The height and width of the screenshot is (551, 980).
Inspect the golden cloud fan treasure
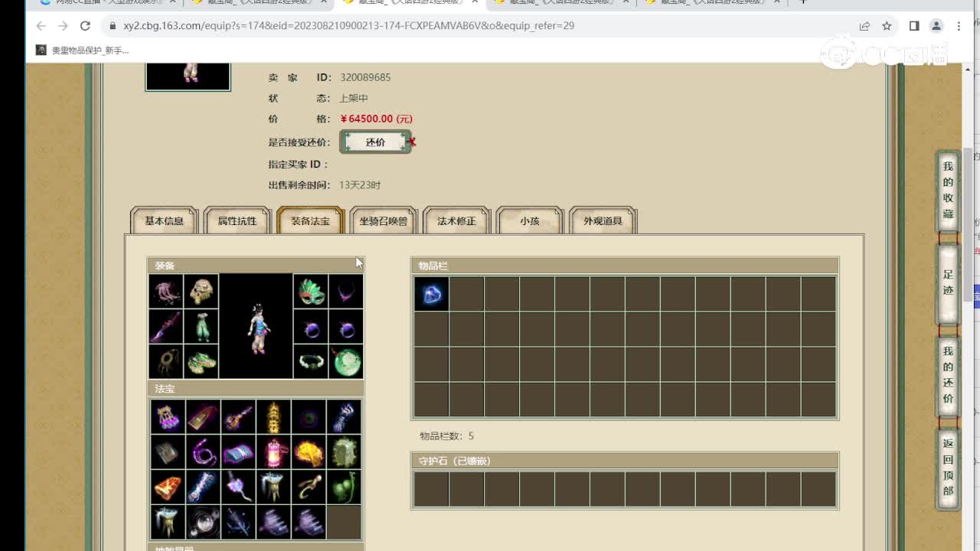click(309, 452)
